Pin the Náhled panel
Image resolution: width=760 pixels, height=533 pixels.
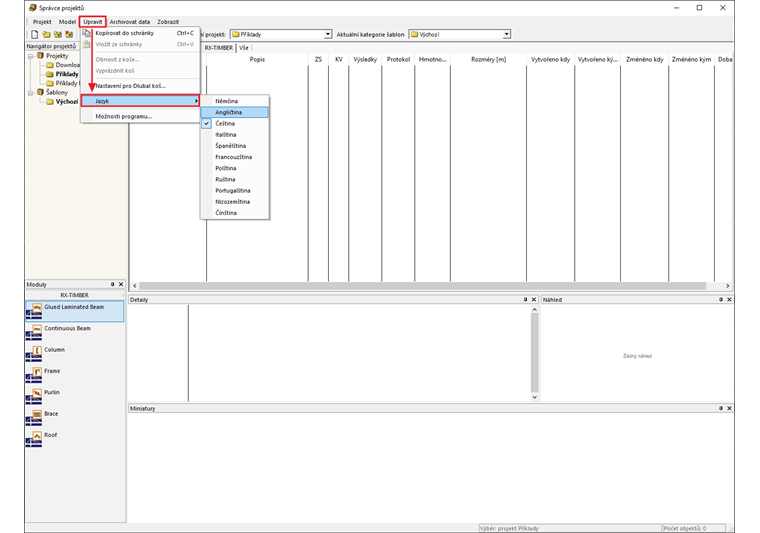point(721,299)
